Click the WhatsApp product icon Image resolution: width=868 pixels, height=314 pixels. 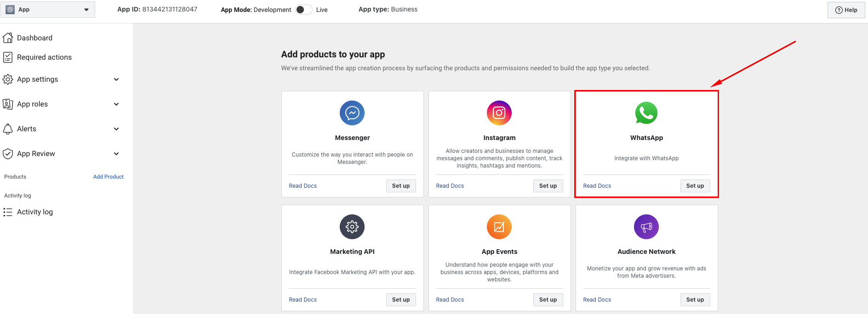[646, 113]
